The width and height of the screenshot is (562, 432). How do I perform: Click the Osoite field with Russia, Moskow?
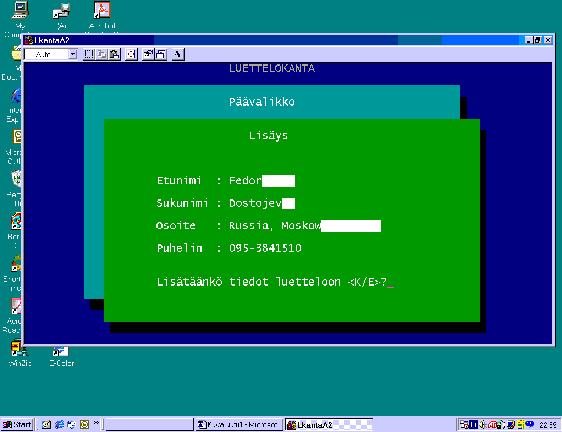[x=305, y=226]
